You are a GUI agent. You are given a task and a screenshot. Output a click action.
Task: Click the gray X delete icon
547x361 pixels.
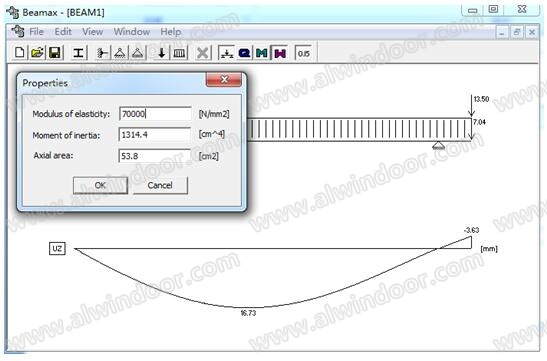tap(203, 53)
